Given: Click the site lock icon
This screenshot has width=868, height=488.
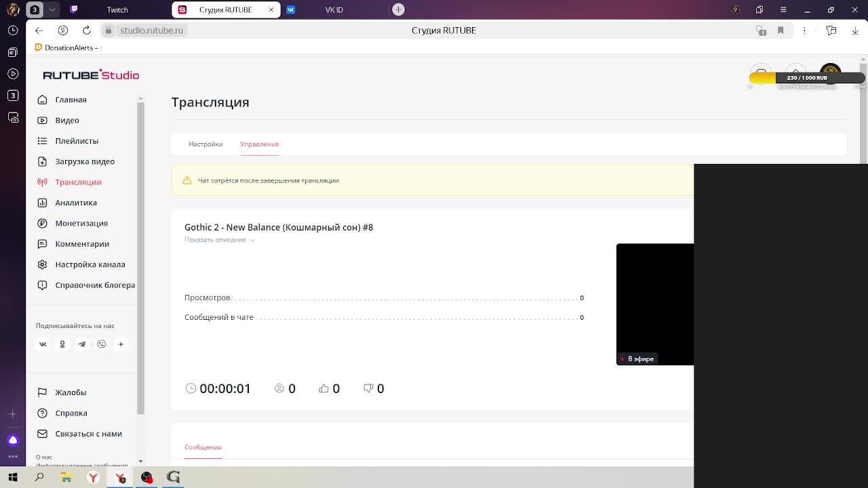Looking at the screenshot, I should pyautogui.click(x=108, y=30).
